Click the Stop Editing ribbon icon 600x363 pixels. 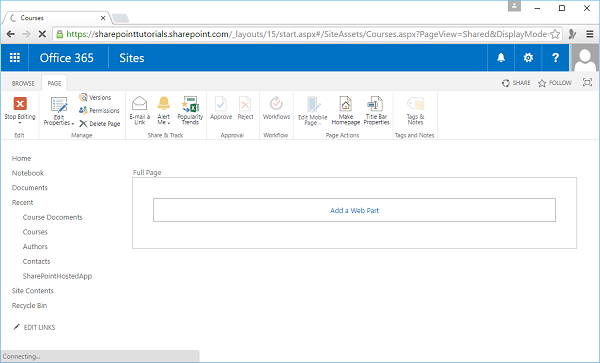(20, 104)
